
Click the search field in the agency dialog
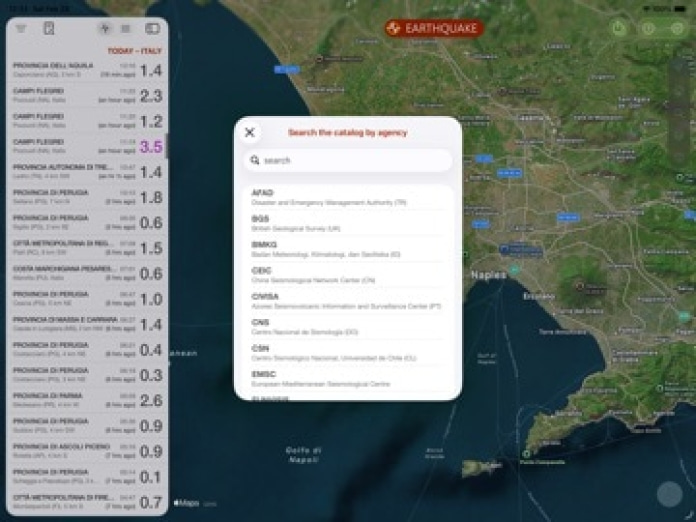(x=348, y=160)
